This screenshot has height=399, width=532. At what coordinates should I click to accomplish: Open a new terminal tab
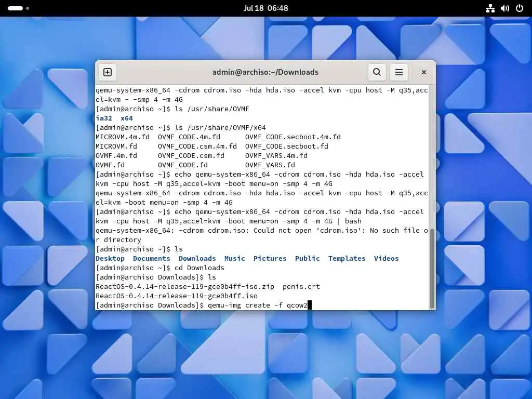tap(108, 72)
